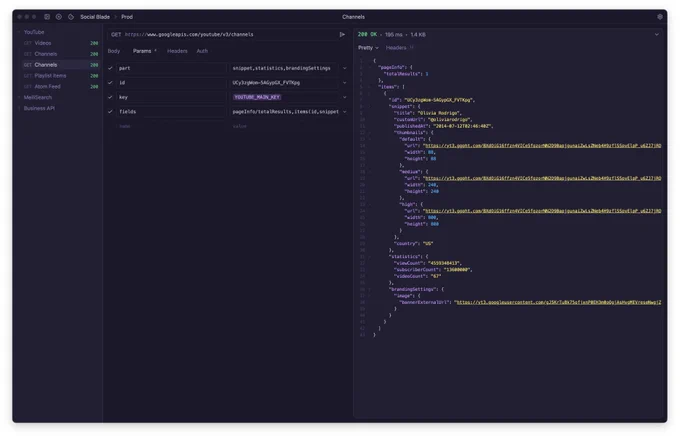Fold the "pageInfo" JSON object
Screen dimensions: 680x438
pos(370,67)
